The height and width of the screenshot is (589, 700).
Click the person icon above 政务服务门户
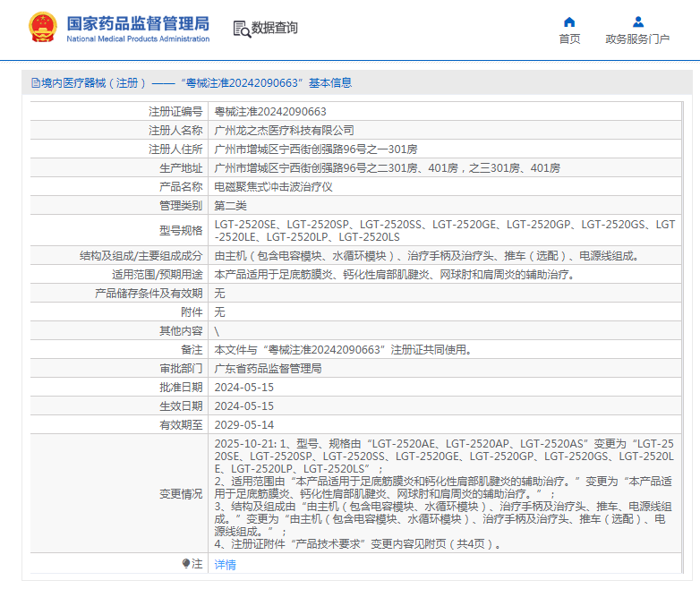coord(637,21)
